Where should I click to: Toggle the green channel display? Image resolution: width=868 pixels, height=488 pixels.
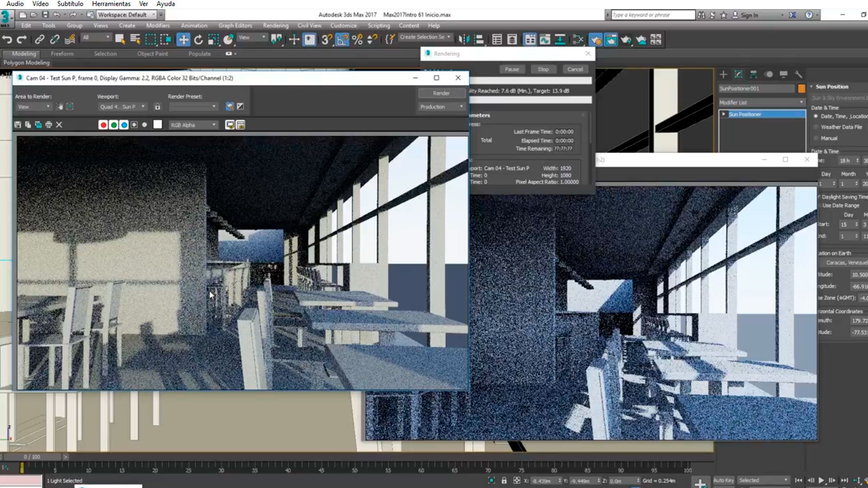click(x=113, y=125)
